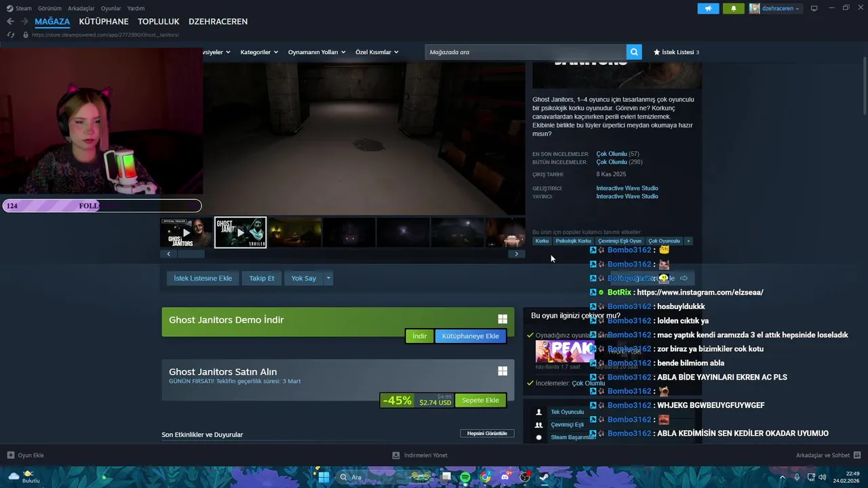Open the Görünüm menu
This screenshot has height=488, width=868.
point(50,8)
